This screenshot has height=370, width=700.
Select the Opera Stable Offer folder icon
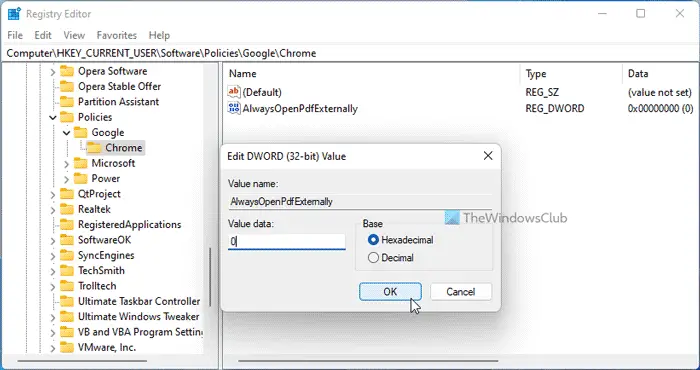coord(67,87)
